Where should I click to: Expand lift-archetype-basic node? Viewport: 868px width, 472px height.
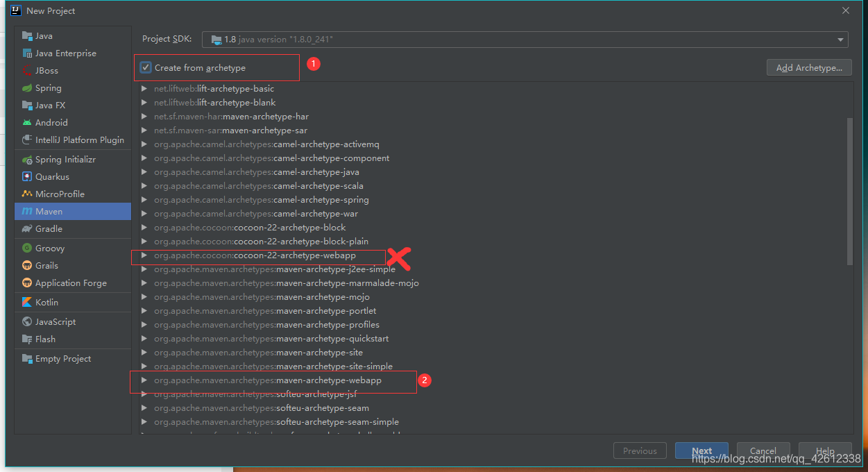pos(144,89)
